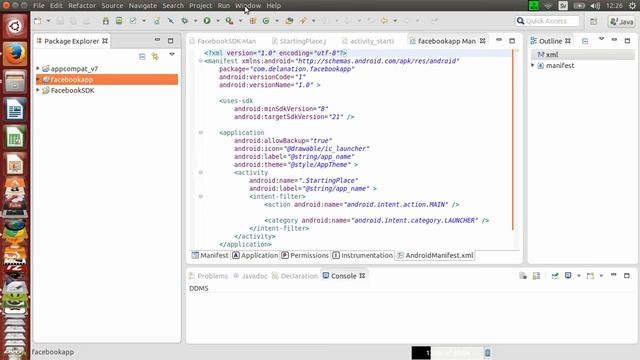Click the Quick Access search field
Image resolution: width=640 pixels, height=360 pixels.
tap(547, 21)
